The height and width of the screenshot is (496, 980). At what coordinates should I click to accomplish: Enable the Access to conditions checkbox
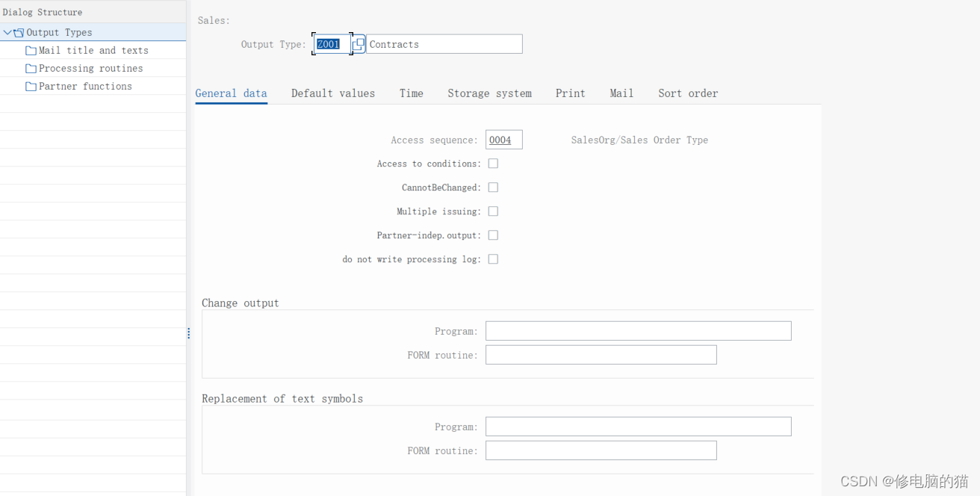coord(493,163)
